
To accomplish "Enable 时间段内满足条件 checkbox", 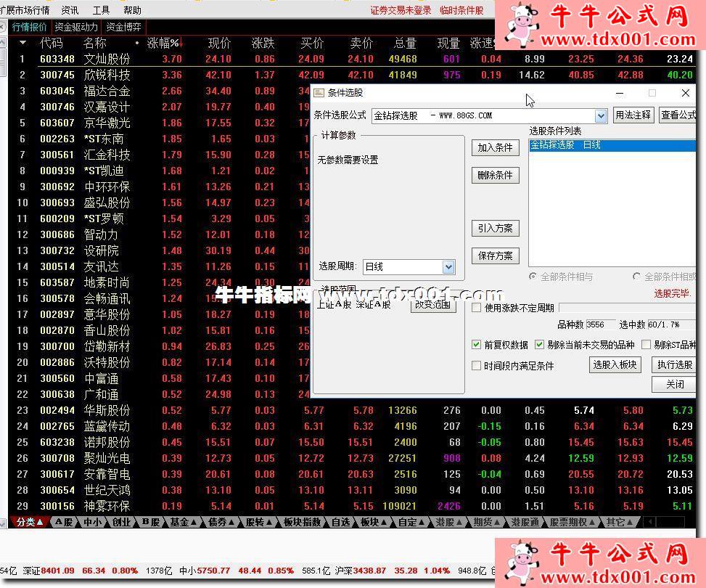I will [x=476, y=366].
